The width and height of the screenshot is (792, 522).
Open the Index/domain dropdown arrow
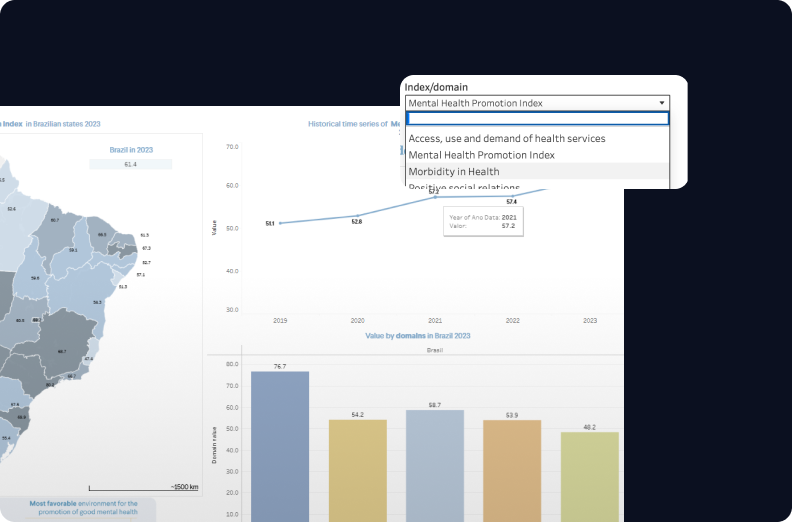(x=661, y=103)
